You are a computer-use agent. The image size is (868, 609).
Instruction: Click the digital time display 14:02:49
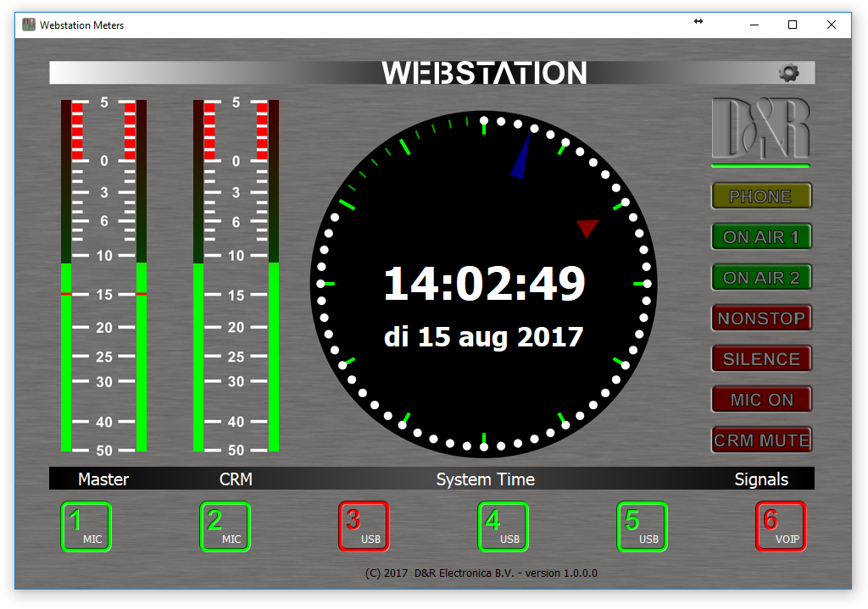484,285
